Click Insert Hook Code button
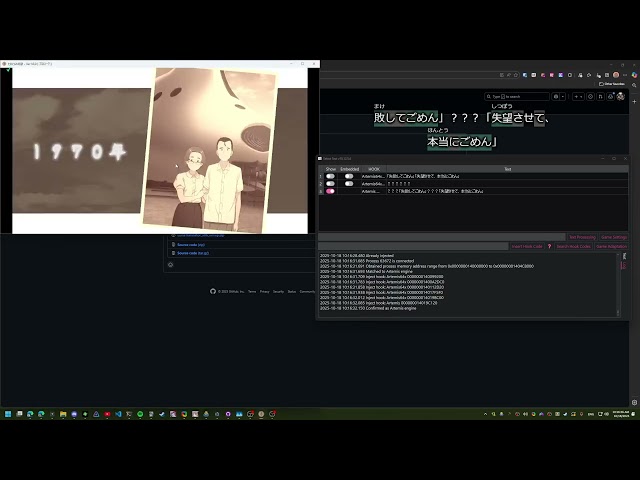Viewport: 640px width, 480px height. pyautogui.click(x=527, y=247)
